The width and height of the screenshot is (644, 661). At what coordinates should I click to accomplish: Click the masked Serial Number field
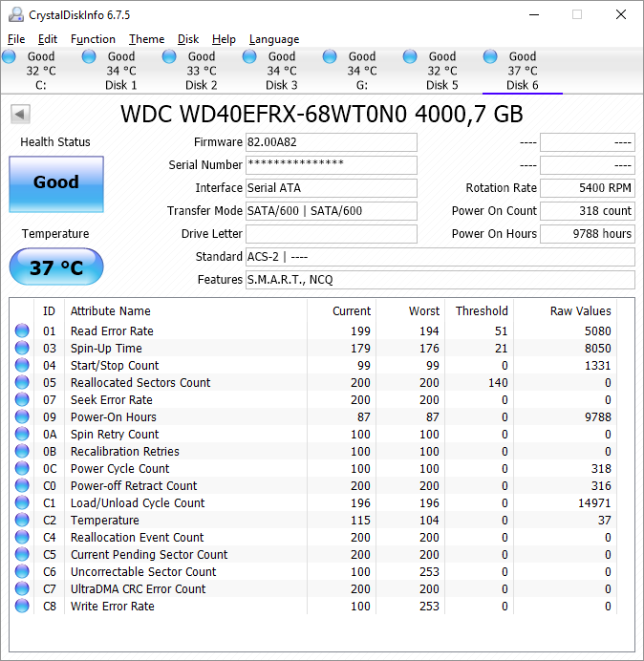pos(332,165)
